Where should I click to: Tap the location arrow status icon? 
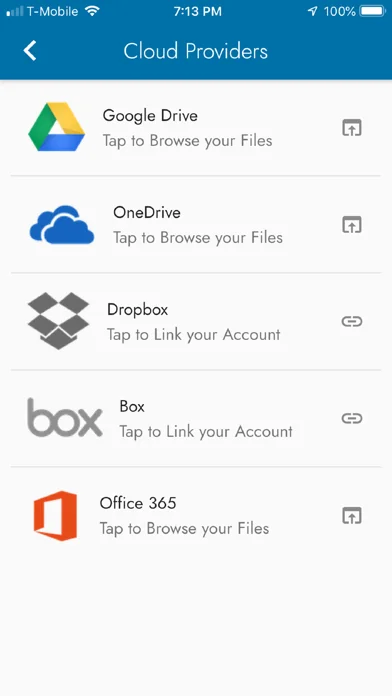tap(313, 11)
